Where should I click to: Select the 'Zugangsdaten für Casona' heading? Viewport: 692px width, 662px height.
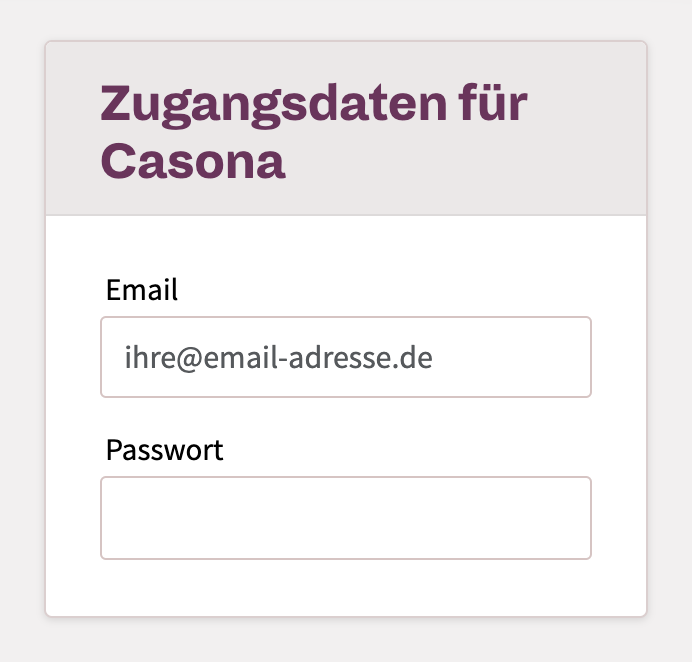[x=314, y=132]
